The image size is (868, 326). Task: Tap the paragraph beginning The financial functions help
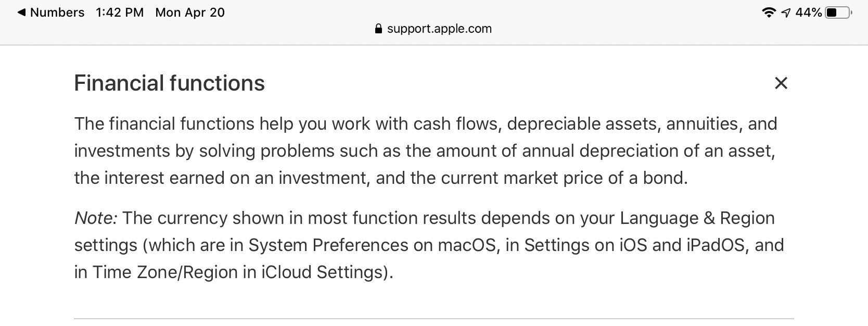coord(425,151)
